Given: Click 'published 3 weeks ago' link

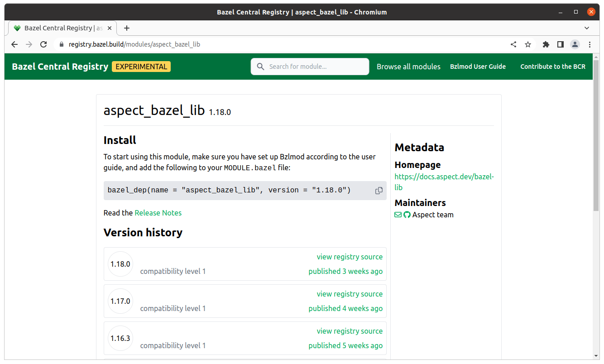Looking at the screenshot, I should (345, 271).
